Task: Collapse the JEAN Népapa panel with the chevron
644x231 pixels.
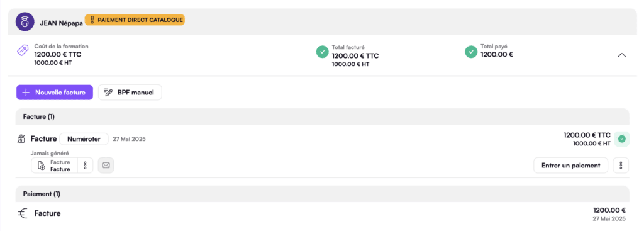Action: pos(622,55)
